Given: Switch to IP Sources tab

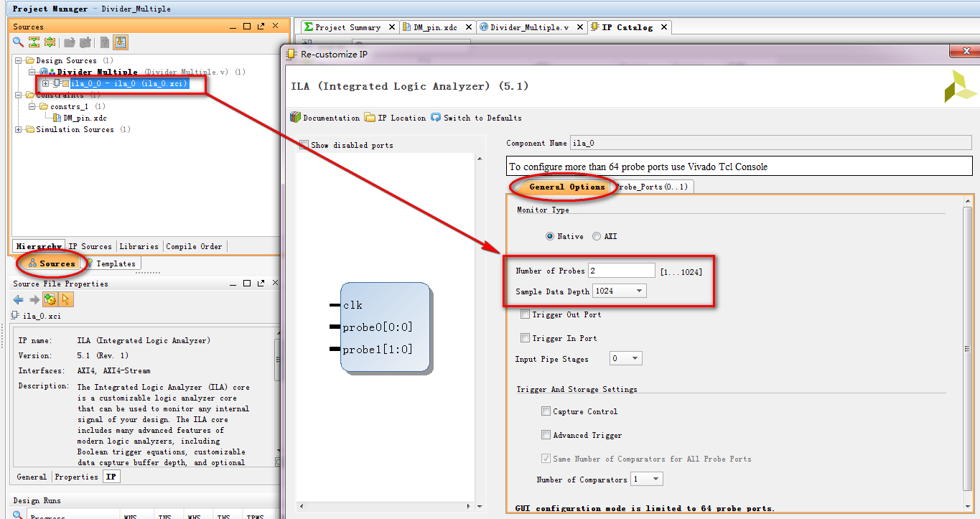Looking at the screenshot, I should [90, 246].
